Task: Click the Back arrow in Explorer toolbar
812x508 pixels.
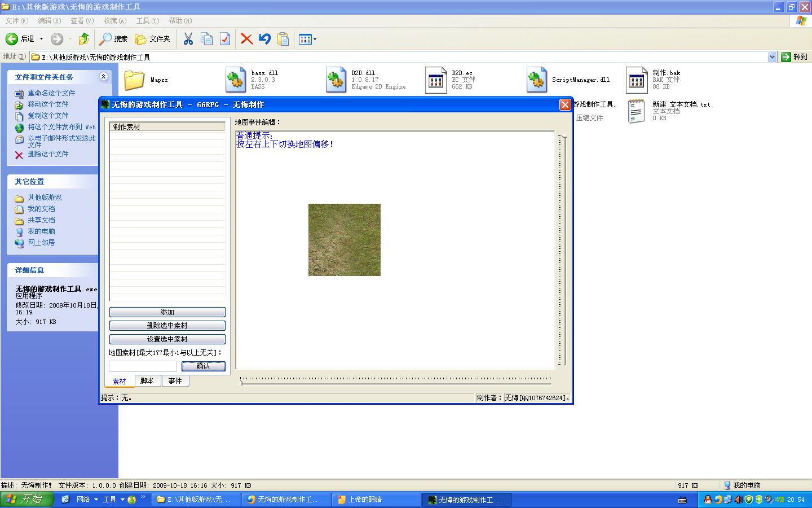Action: point(12,39)
